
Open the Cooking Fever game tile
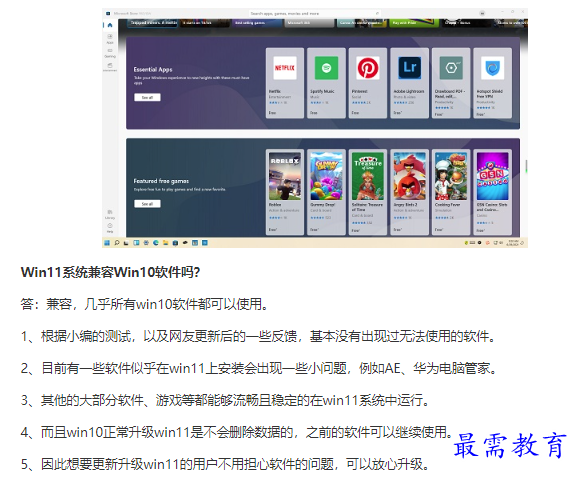(451, 192)
